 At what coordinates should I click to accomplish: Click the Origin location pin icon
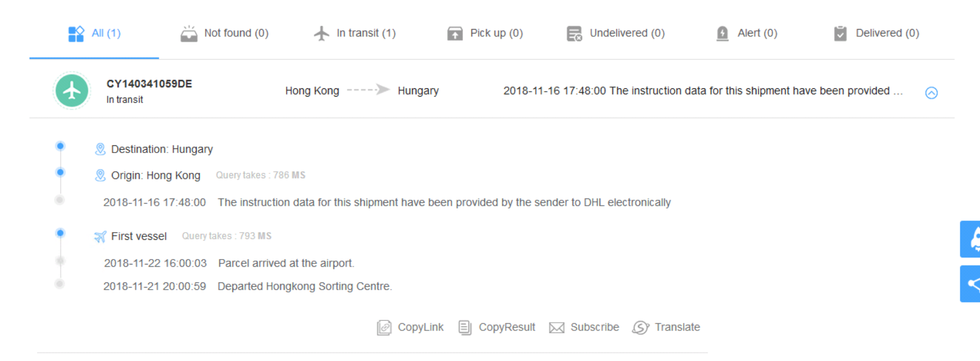tap(100, 176)
